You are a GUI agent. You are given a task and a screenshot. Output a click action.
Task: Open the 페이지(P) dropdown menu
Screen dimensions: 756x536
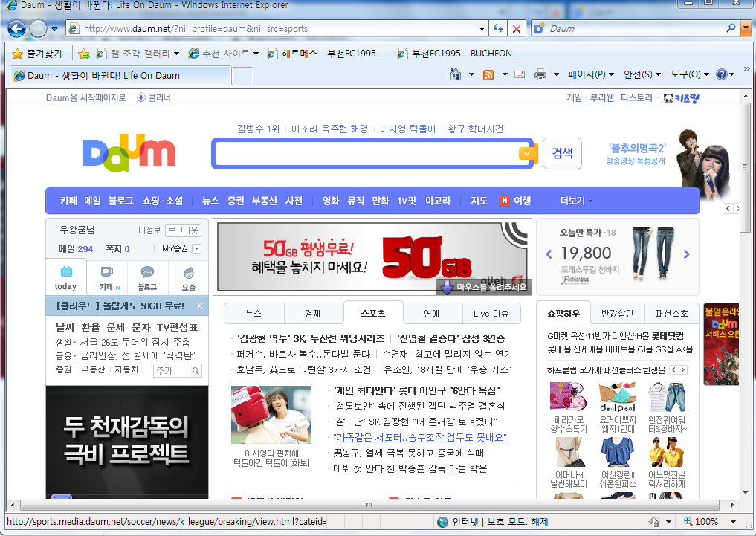click(591, 74)
